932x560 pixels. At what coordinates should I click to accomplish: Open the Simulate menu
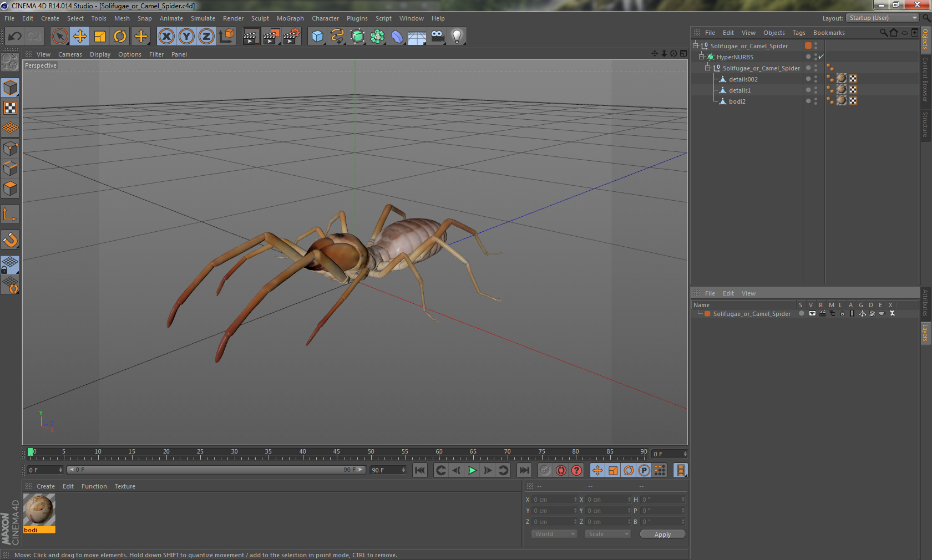(203, 18)
